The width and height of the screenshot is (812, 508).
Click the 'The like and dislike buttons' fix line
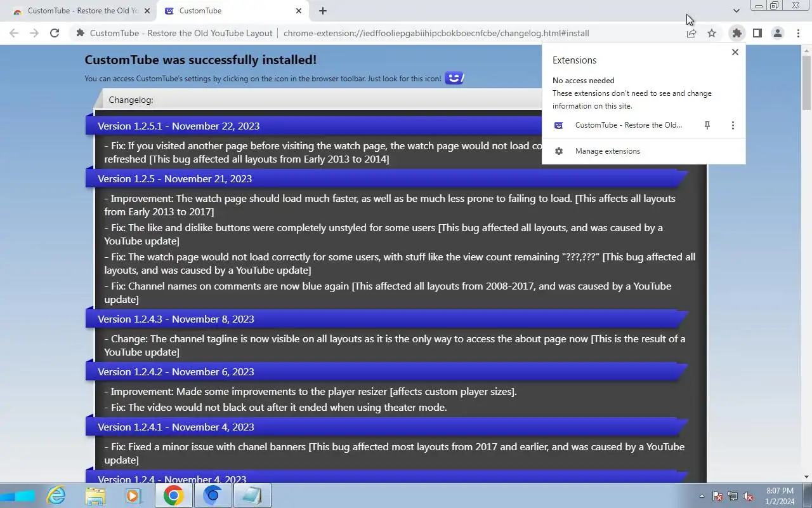[x=384, y=234]
